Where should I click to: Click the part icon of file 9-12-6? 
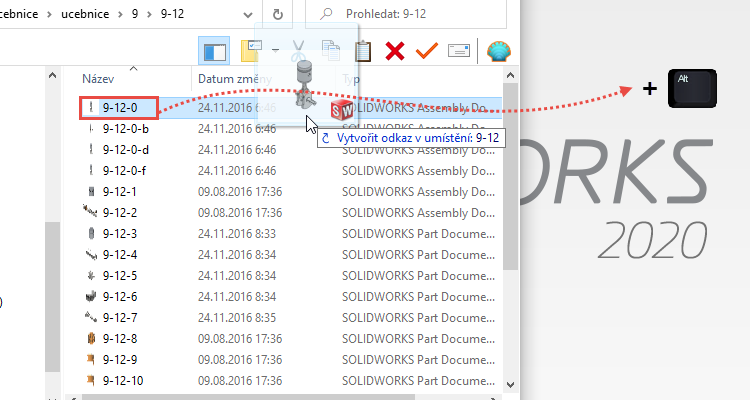coord(91,297)
